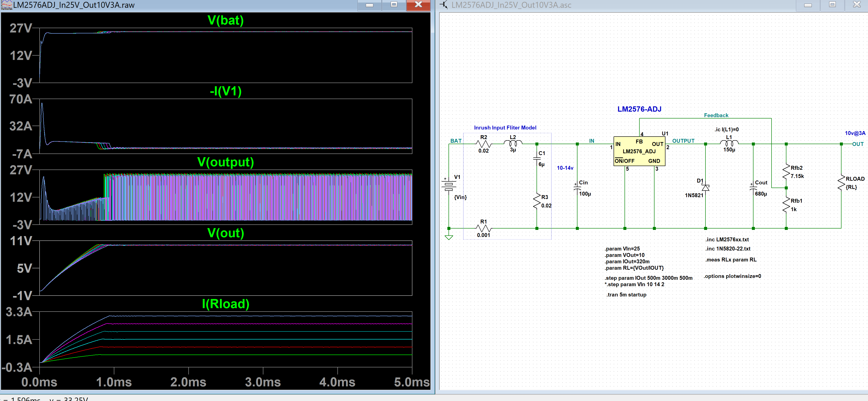Click the .tran 5m startup directive

626,294
